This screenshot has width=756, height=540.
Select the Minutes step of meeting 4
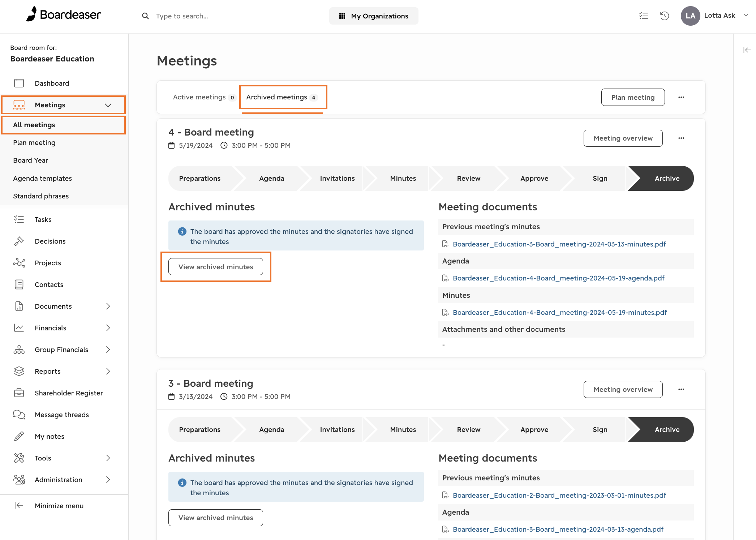pos(403,178)
